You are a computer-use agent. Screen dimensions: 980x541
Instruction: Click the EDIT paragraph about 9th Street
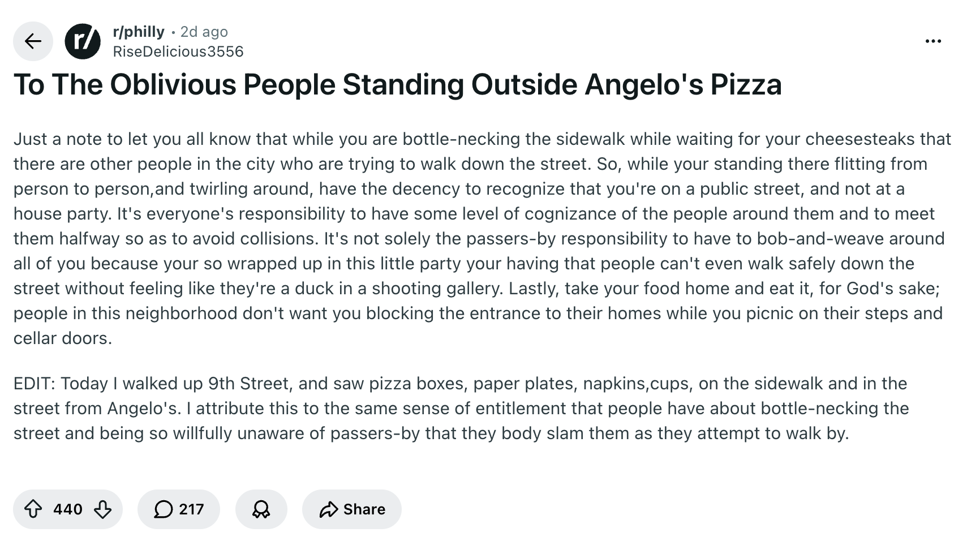[461, 408]
